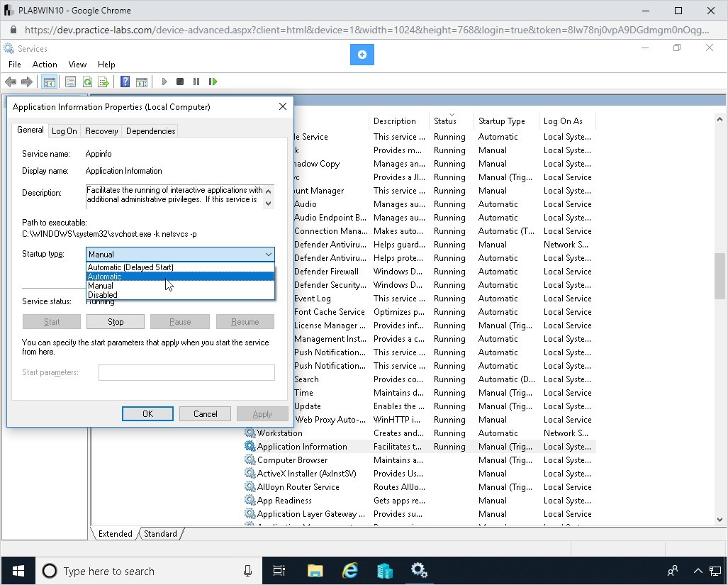Cancel the properties dialog

tap(205, 413)
